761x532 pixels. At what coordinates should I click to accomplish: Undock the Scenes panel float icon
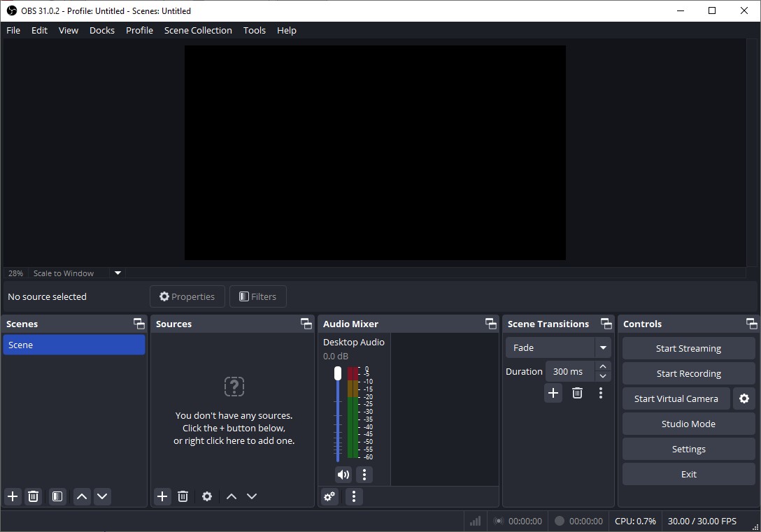pyautogui.click(x=138, y=324)
